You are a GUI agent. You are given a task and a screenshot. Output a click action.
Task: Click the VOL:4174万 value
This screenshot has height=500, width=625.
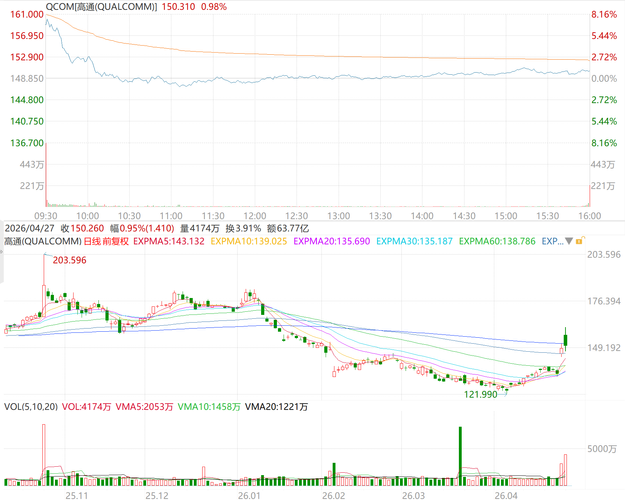(x=86, y=407)
